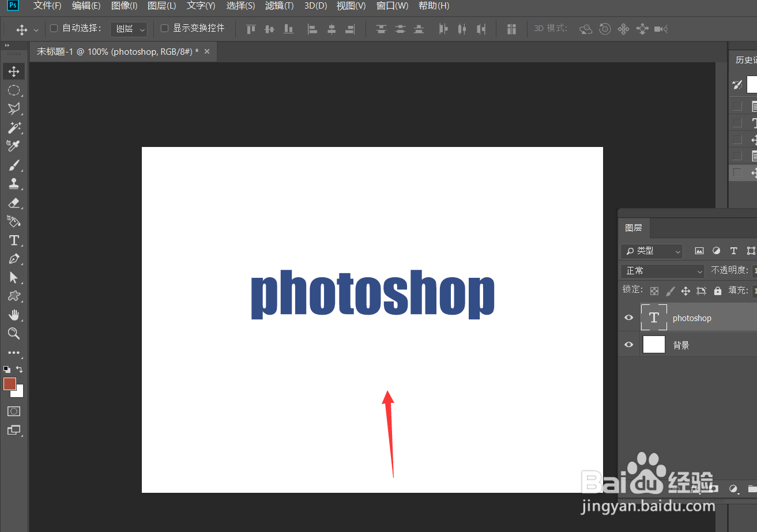757x532 pixels.
Task: Toggle Quick Mask mode
Action: [14, 412]
